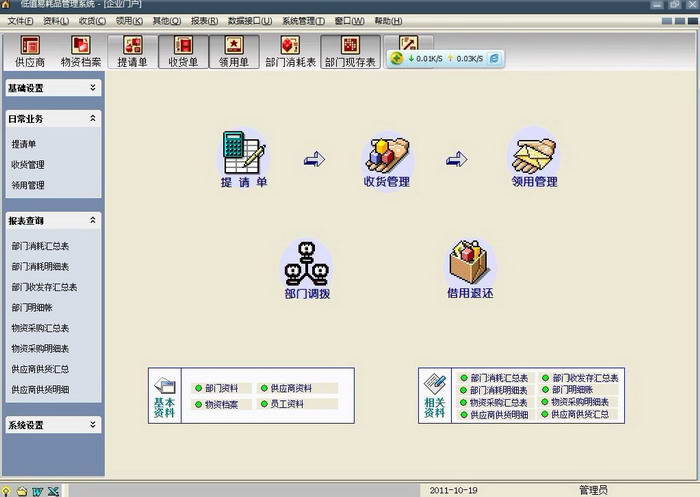Open 供应商供货明细 in 相关资料 panel
This screenshot has width=700, height=497.
coord(499,415)
